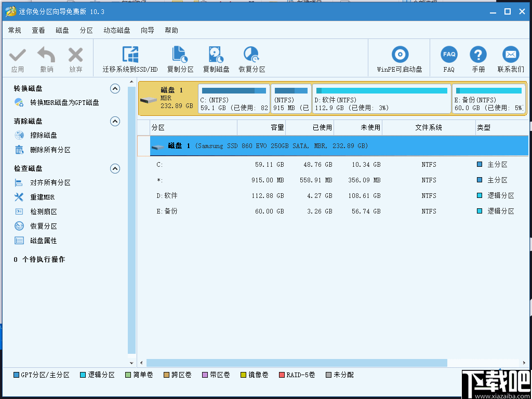532x399 pixels.
Task: Open the 动态磁盘 menu
Action: (x=117, y=30)
